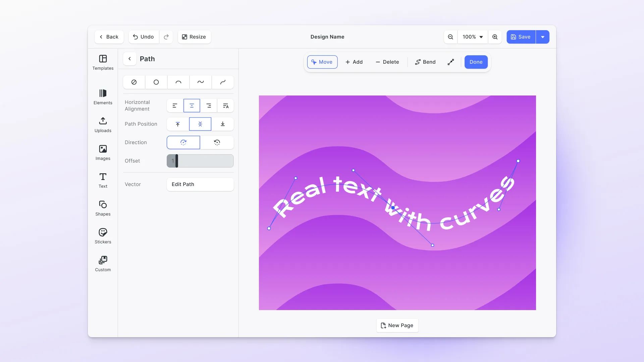
Task: Click the Done button
Action: [x=476, y=62]
